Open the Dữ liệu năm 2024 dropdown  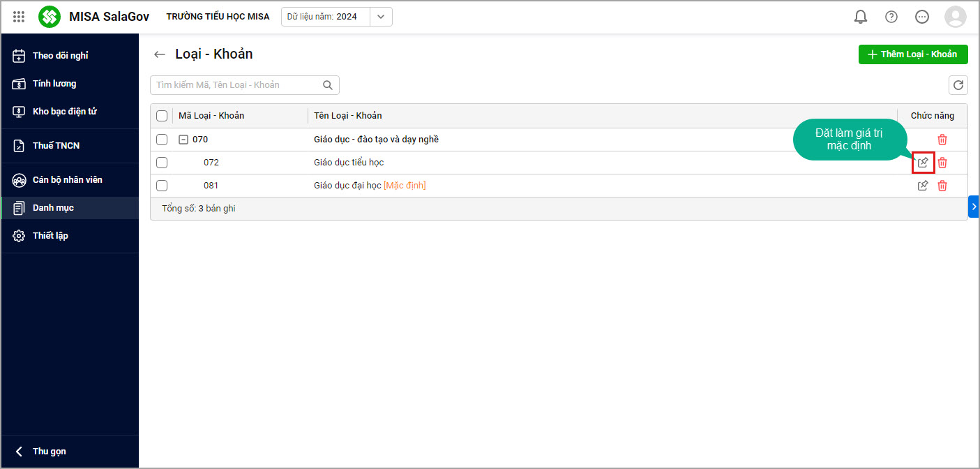380,17
